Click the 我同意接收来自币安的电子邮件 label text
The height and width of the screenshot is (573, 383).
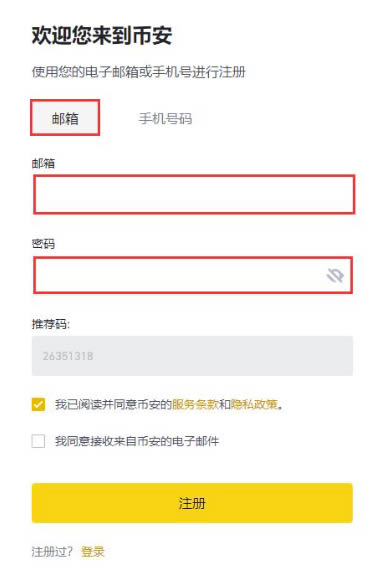coord(137,441)
